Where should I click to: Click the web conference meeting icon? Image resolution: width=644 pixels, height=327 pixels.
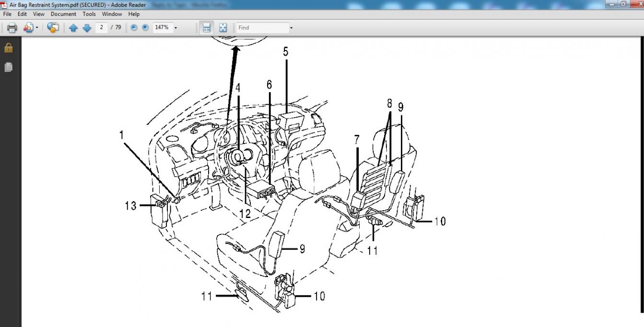click(x=53, y=28)
